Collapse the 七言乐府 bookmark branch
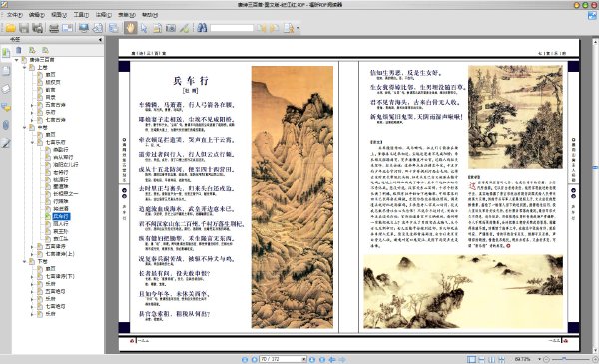 (x=32, y=142)
